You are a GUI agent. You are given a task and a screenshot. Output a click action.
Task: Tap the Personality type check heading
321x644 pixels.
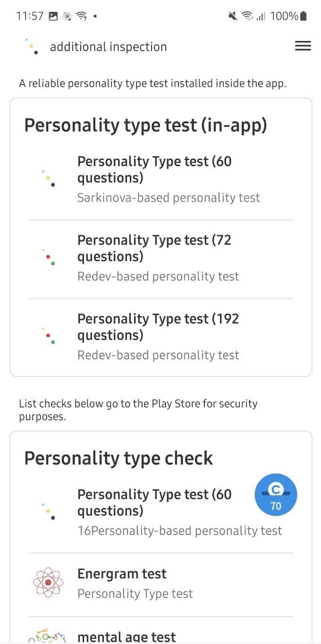click(x=118, y=458)
